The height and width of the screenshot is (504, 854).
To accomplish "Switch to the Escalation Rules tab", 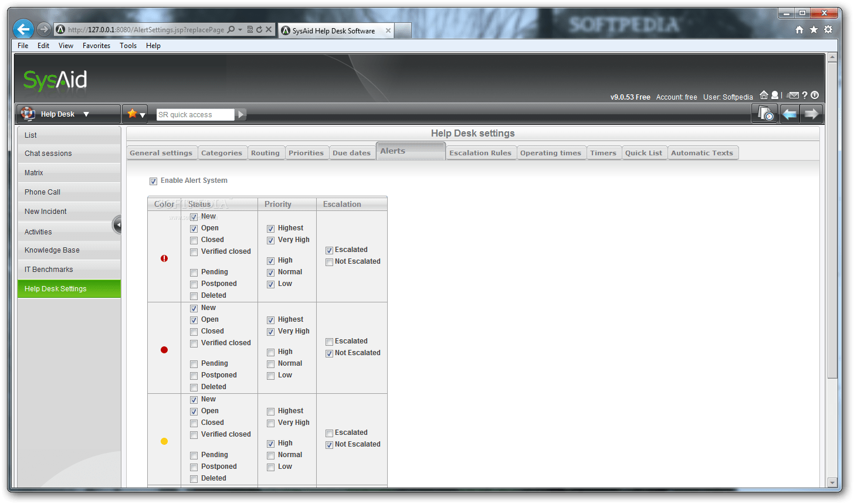I will tap(481, 152).
